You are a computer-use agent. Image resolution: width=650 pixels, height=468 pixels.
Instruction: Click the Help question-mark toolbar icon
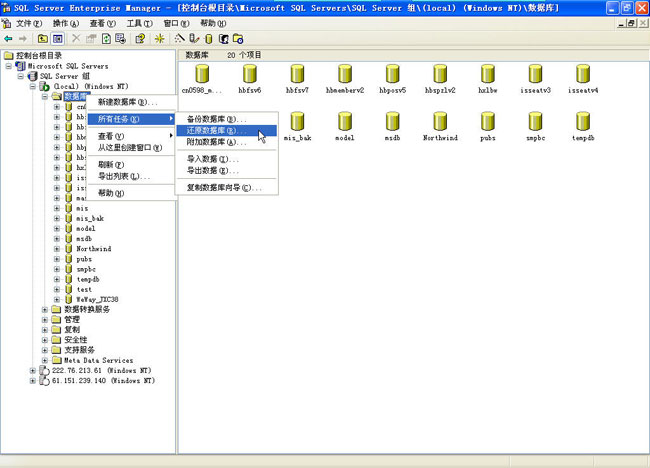coord(140,39)
